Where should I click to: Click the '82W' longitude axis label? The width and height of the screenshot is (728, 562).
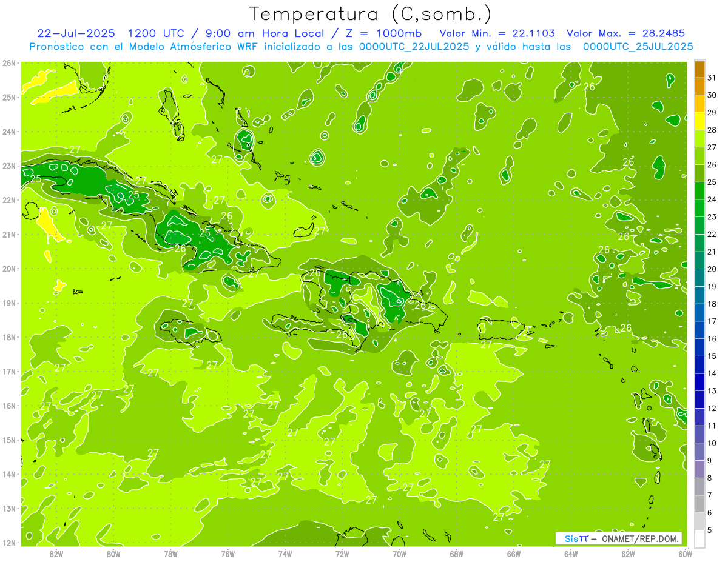click(x=56, y=554)
